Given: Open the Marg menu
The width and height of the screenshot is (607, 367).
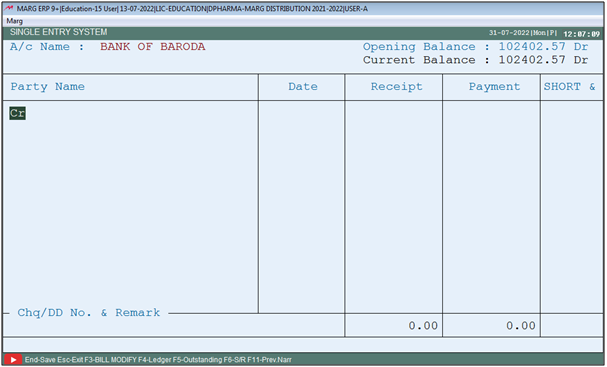Looking at the screenshot, I should pyautogui.click(x=15, y=21).
